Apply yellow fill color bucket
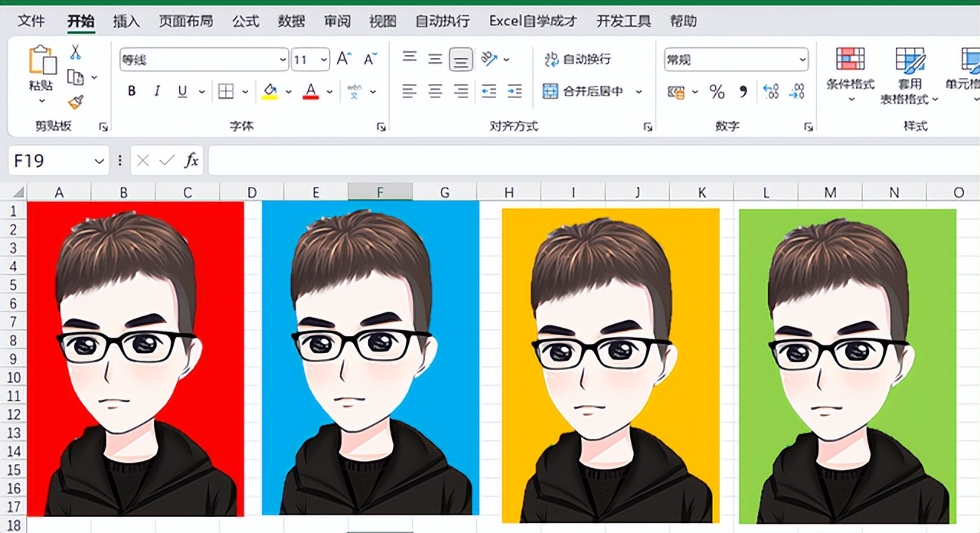980x533 pixels. (x=269, y=92)
